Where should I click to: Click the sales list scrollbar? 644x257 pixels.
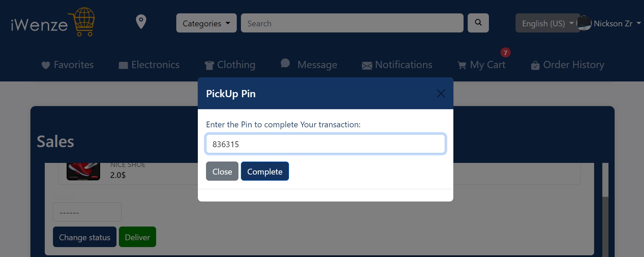605,209
